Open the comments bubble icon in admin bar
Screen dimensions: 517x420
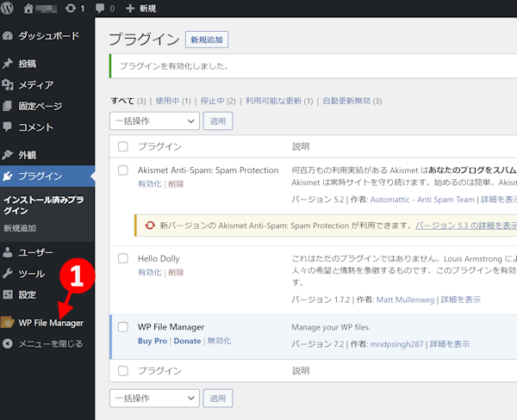[100, 9]
